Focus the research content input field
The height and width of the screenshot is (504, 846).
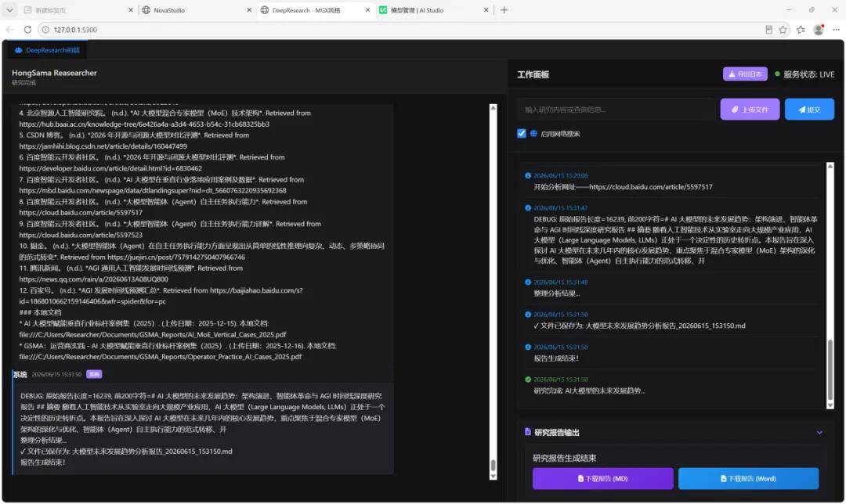click(x=616, y=110)
